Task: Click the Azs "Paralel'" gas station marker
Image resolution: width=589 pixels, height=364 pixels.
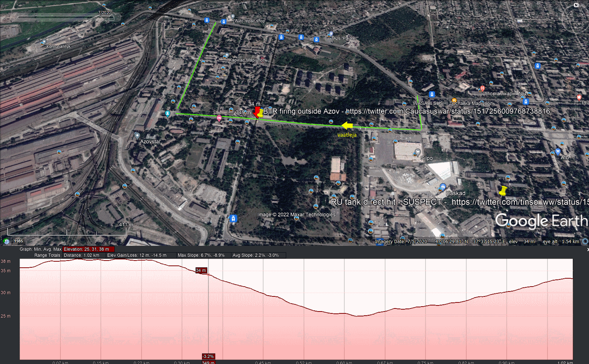Action: (331, 34)
